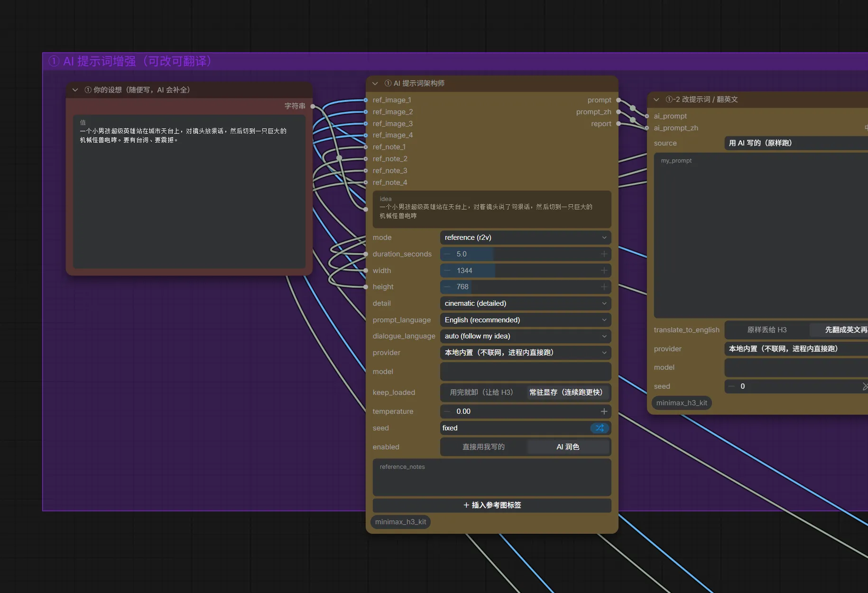Click the duration_seconds 5.0 slider field
The image size is (868, 593).
point(526,254)
